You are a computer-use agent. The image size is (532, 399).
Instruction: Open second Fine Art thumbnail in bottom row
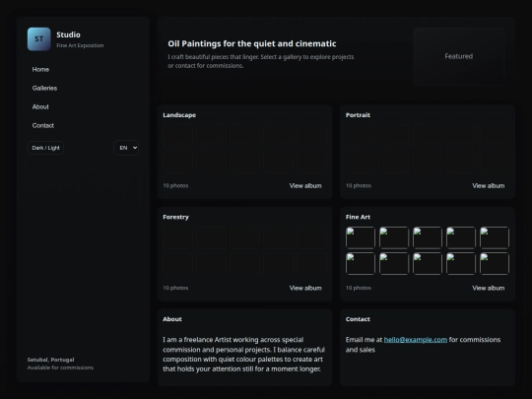tap(394, 263)
